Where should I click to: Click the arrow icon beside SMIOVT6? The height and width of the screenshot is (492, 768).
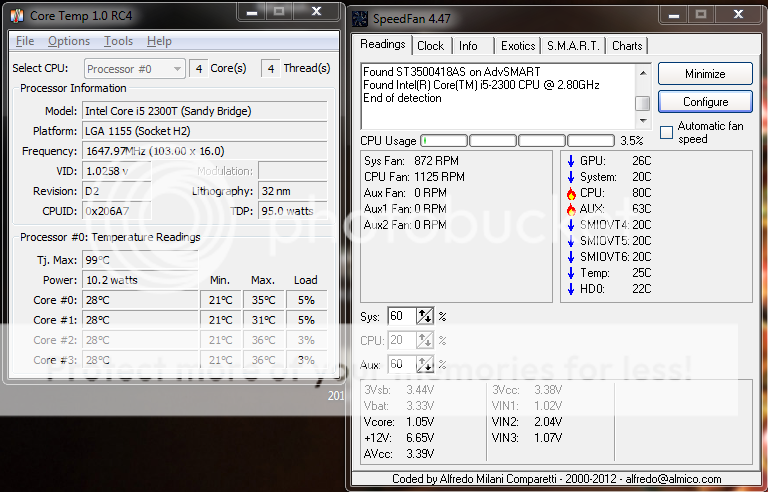coord(571,257)
